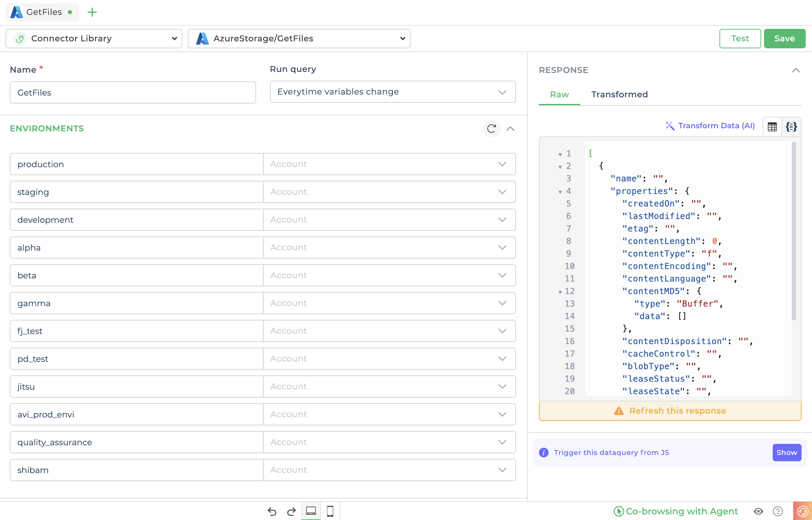
Task: Open Account dropdown for fj_test
Action: [389, 331]
